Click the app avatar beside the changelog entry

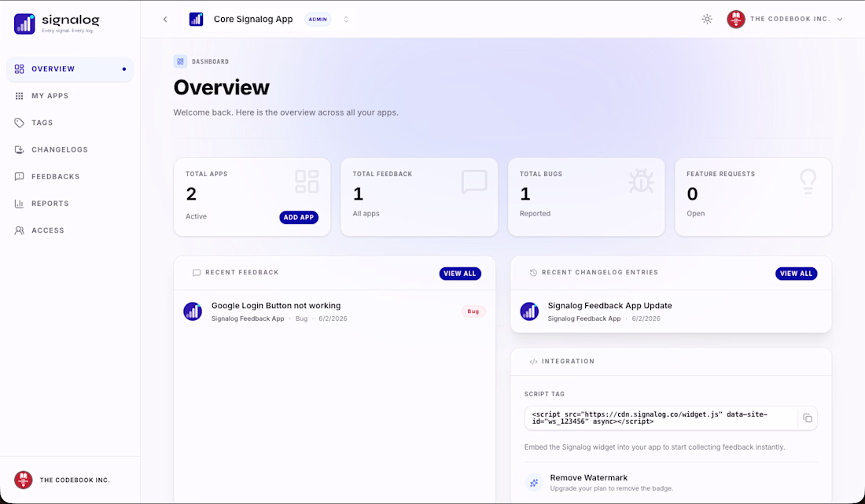[529, 311]
